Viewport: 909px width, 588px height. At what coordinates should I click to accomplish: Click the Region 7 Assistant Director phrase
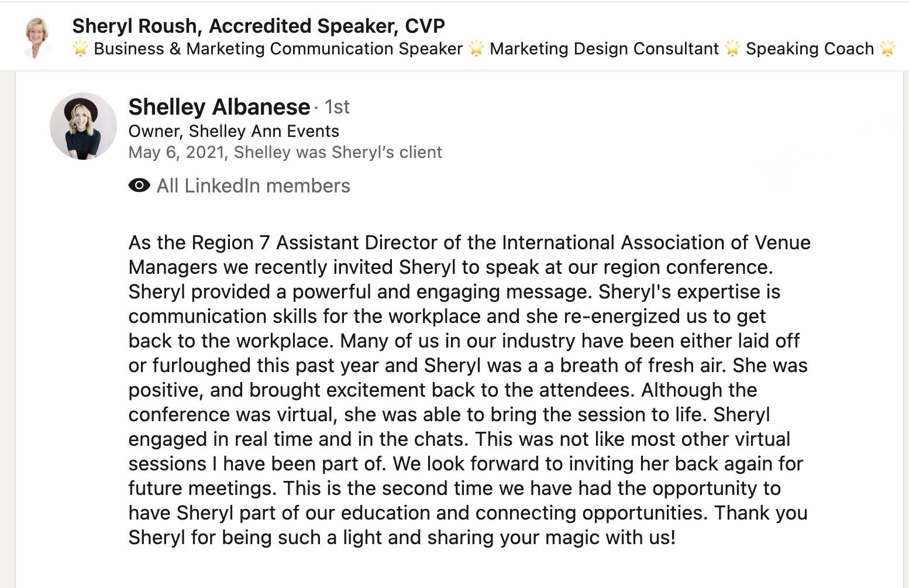[x=276, y=242]
